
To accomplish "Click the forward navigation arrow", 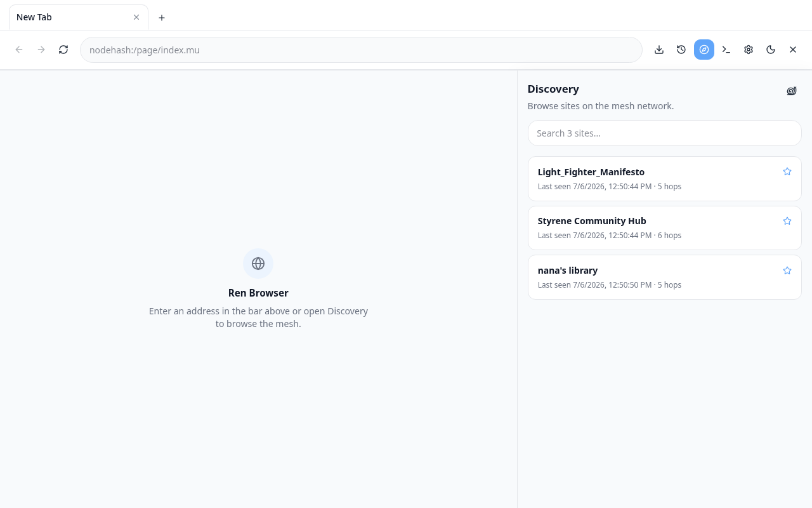I will coord(41,50).
